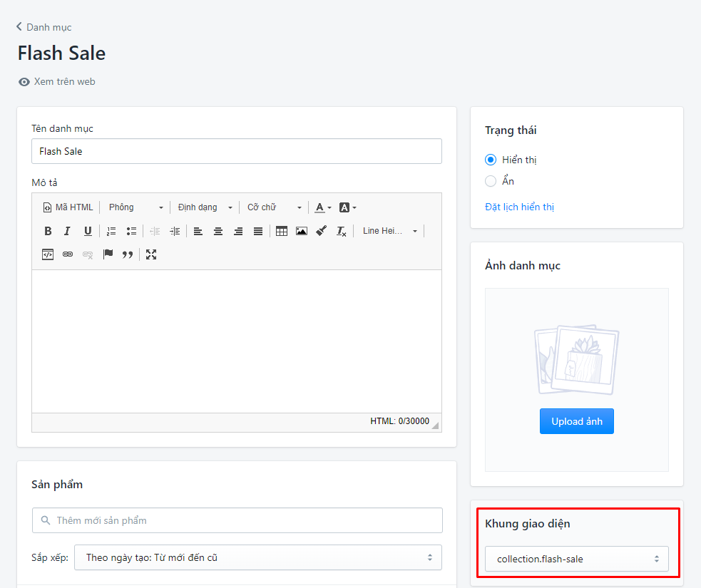This screenshot has width=701, height=588.
Task: Open the Phông font dropdown
Action: [x=135, y=207]
